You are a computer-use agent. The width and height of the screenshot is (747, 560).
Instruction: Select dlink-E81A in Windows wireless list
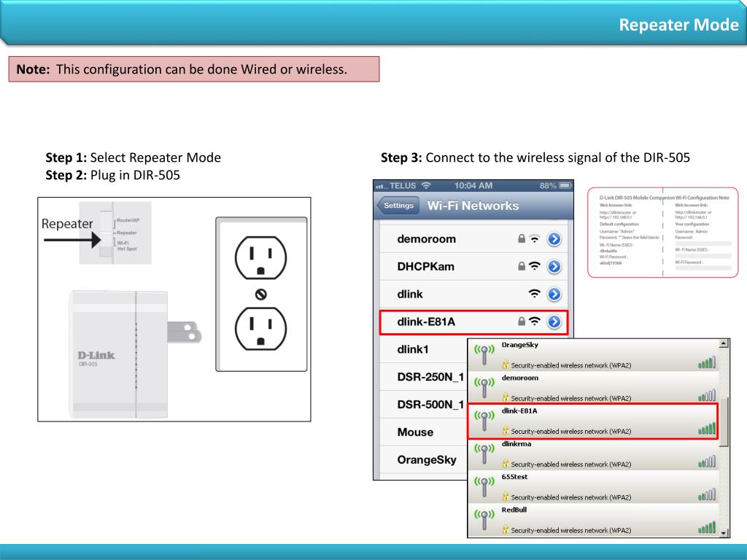tap(593, 421)
